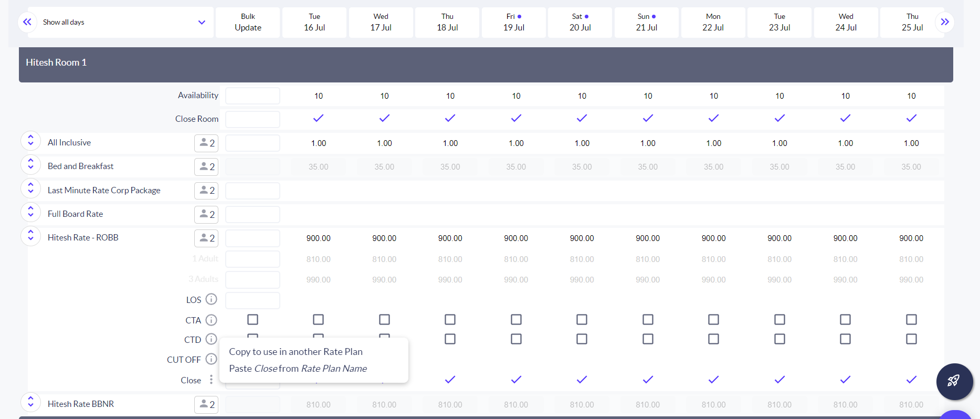Toggle Close Room checkmark for 16 Jul

coord(318,118)
